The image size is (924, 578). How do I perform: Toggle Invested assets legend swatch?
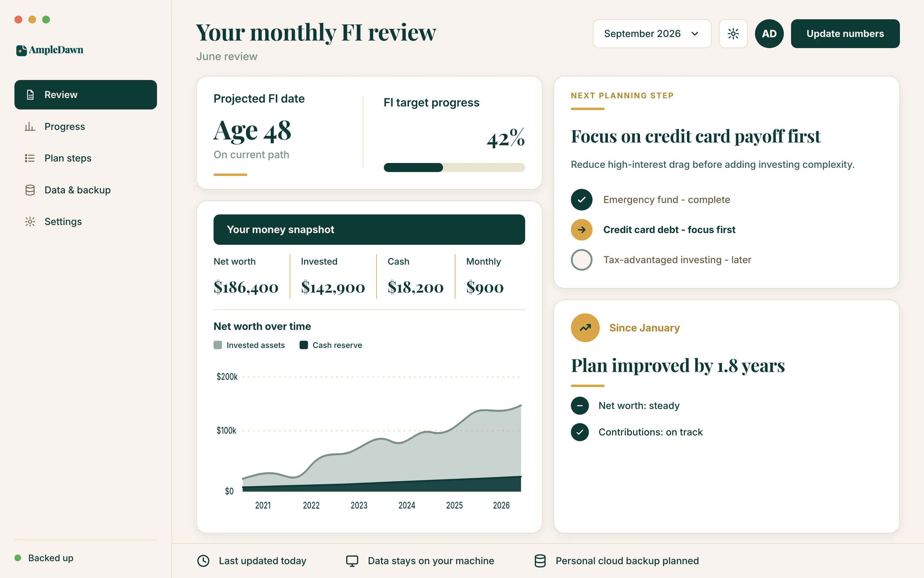click(x=217, y=345)
